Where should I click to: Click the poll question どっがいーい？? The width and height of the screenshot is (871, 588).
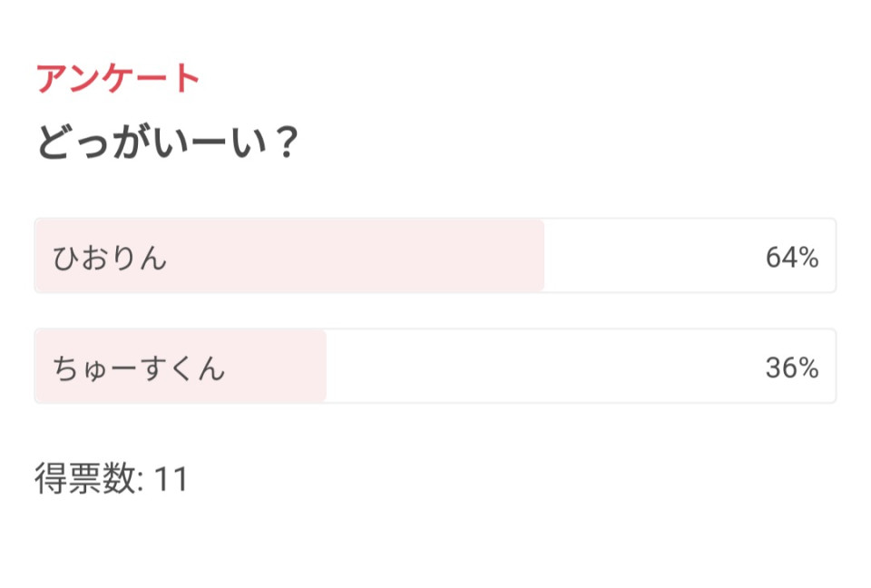pos(168,143)
